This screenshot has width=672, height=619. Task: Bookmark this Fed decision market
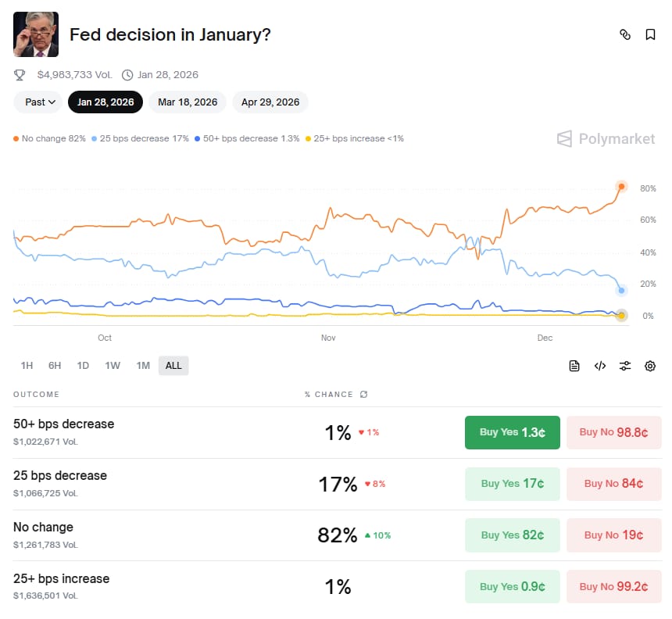coord(650,34)
